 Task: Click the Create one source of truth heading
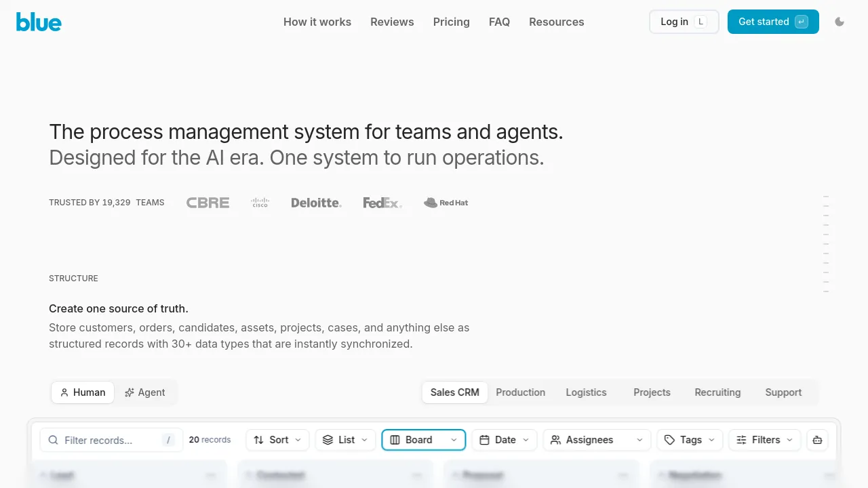coord(119,308)
